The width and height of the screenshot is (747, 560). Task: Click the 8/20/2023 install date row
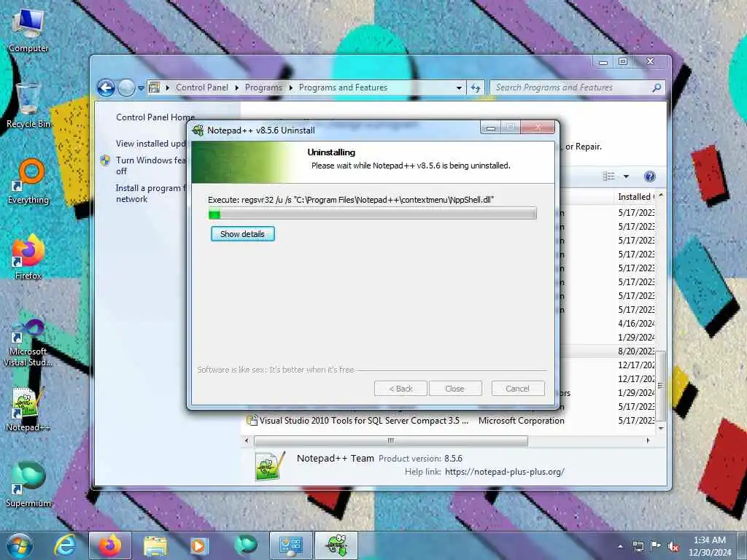click(x=636, y=351)
